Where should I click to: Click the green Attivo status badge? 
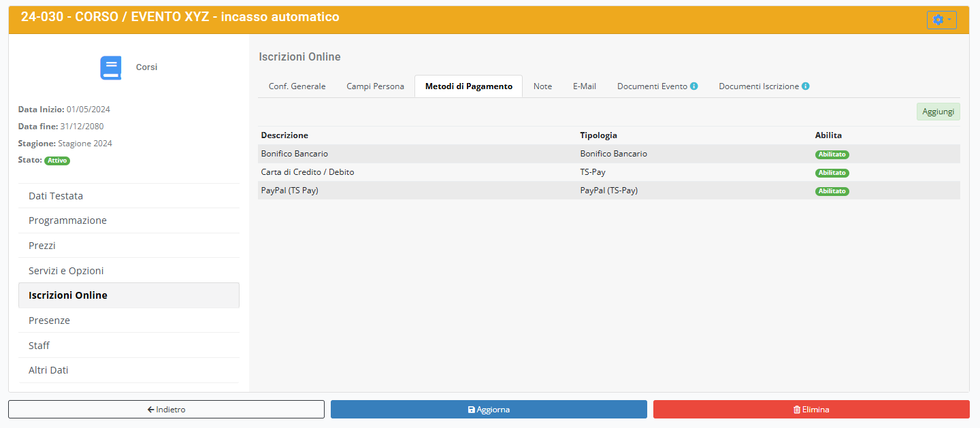(57, 161)
